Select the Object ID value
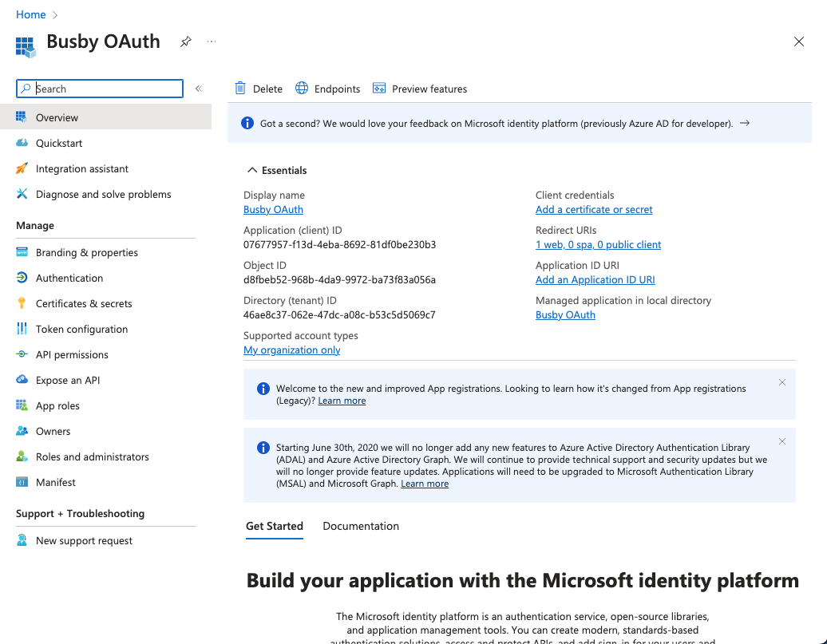The image size is (827, 644). pos(339,279)
